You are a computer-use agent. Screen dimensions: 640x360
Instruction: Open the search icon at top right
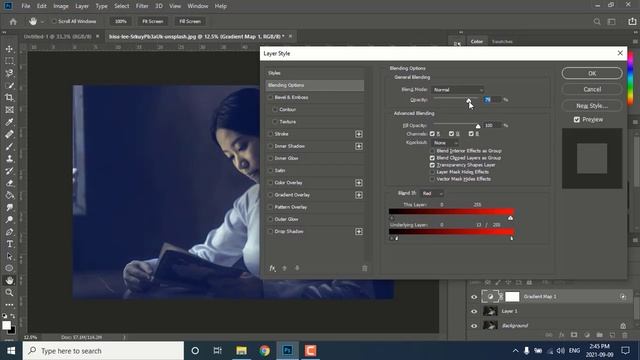pyautogui.click(x=597, y=21)
